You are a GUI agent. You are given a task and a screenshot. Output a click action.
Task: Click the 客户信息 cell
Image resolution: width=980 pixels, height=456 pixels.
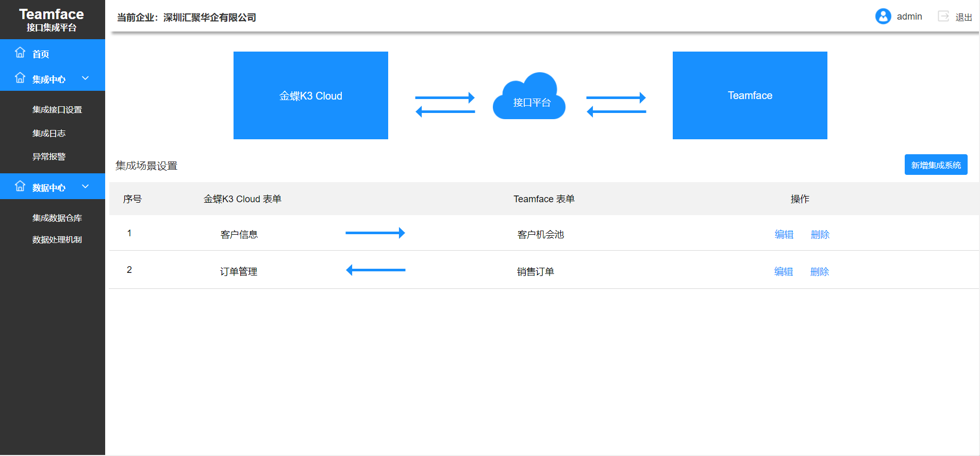click(239, 235)
